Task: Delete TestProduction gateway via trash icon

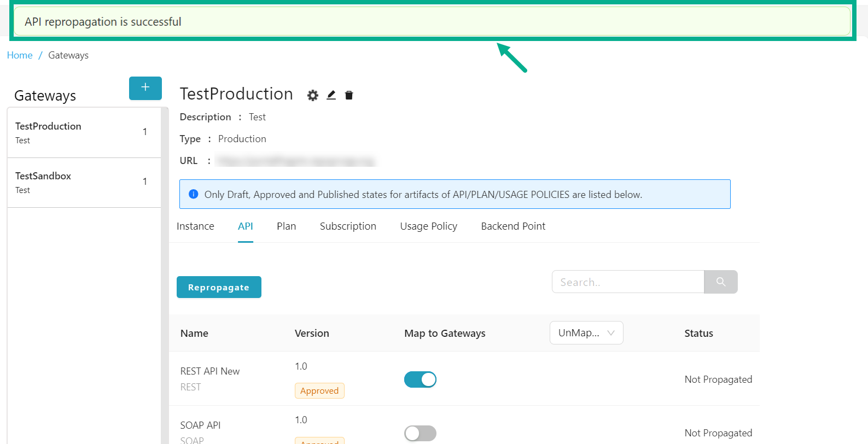Action: click(349, 96)
